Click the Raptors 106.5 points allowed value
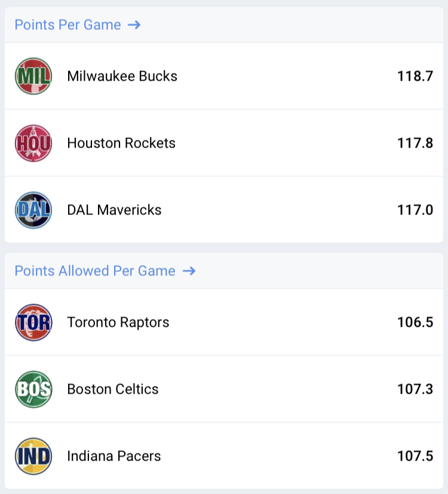 (415, 323)
